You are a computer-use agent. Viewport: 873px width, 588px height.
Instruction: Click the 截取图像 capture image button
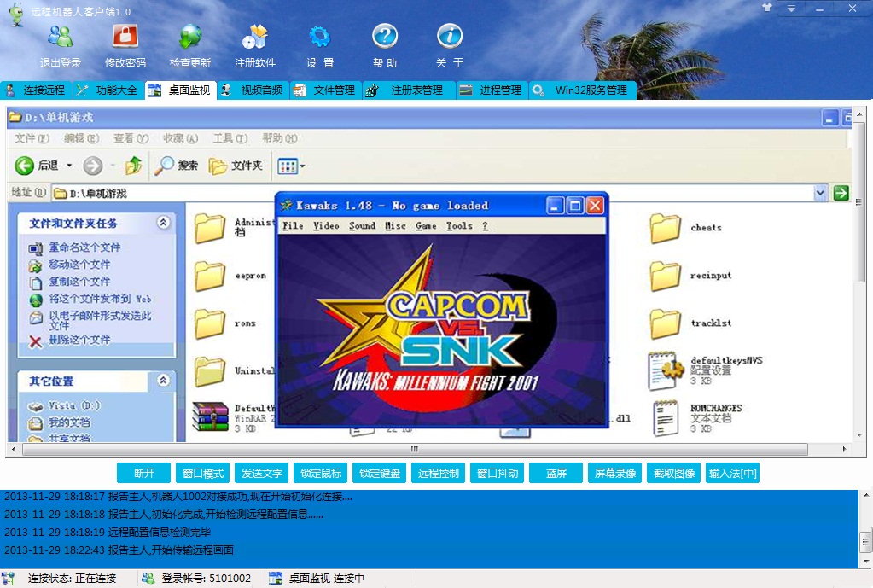(x=674, y=474)
